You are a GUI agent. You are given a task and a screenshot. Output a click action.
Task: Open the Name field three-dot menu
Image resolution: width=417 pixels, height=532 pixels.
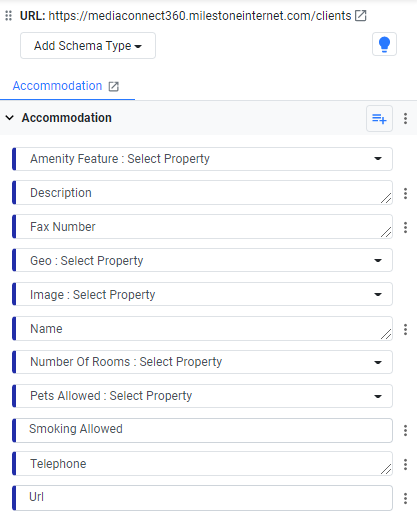pyautogui.click(x=405, y=329)
